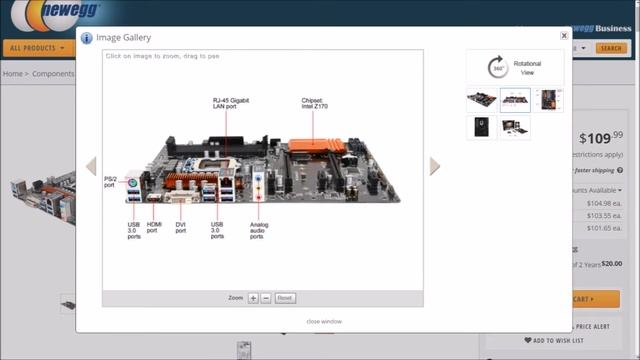
Task: Click the $104.98 ea. price
Action: (x=604, y=203)
